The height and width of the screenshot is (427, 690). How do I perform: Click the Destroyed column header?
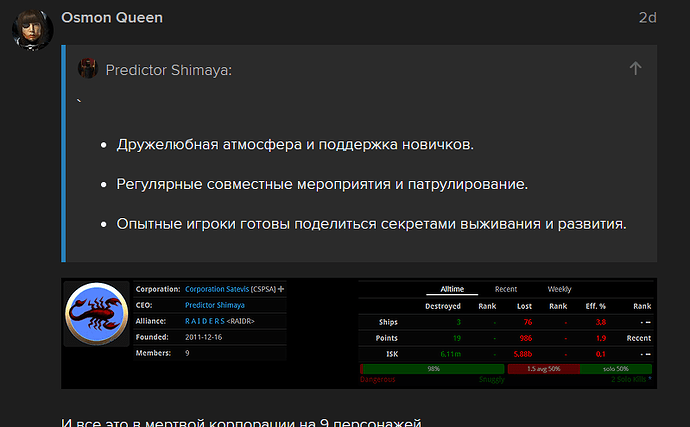click(443, 306)
